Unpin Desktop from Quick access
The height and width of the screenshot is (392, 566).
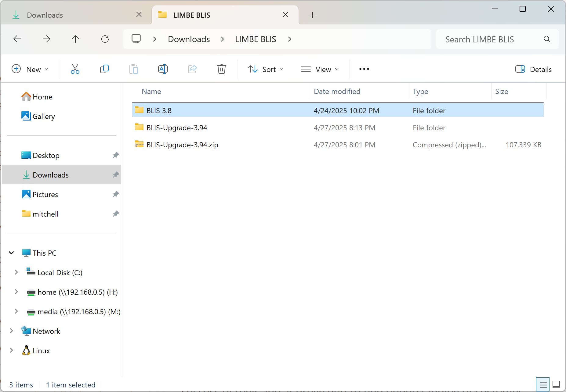click(116, 155)
